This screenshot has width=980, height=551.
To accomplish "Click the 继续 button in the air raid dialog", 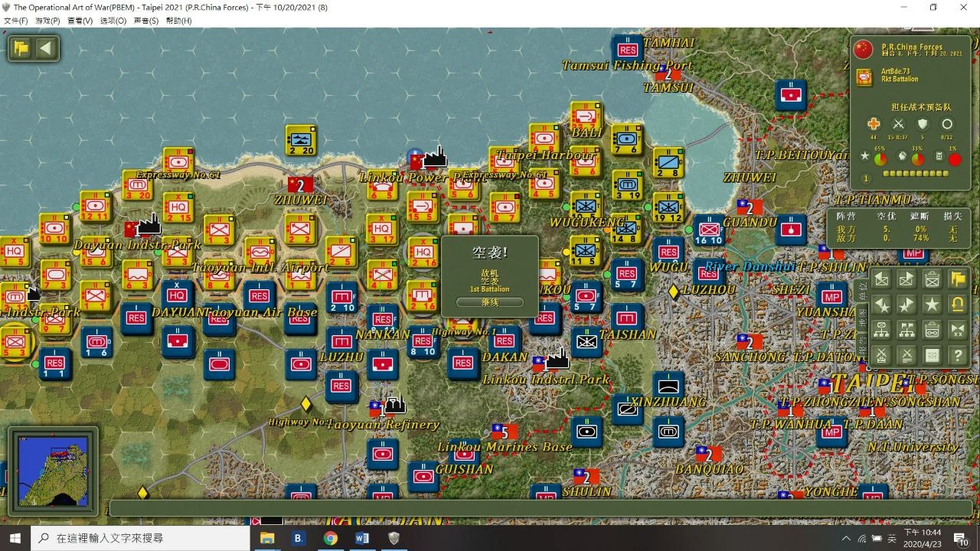I will 489,302.
